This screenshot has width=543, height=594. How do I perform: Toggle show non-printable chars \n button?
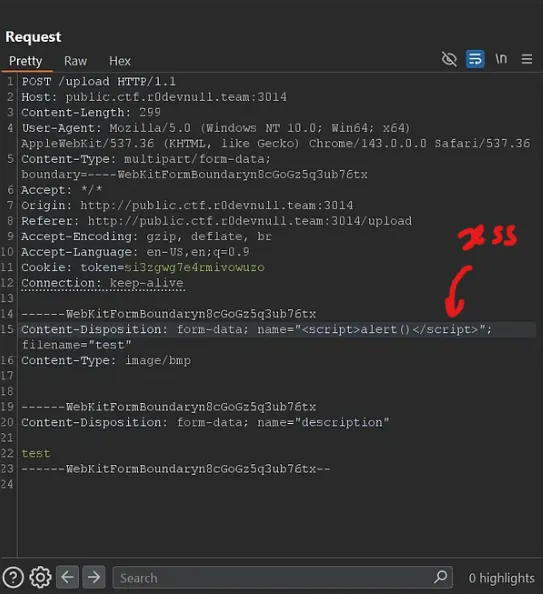pyautogui.click(x=501, y=59)
